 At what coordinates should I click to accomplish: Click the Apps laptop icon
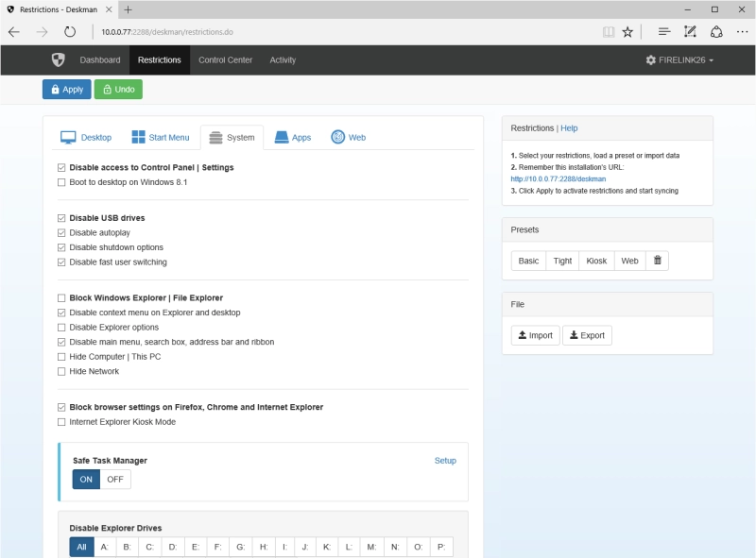tap(281, 137)
